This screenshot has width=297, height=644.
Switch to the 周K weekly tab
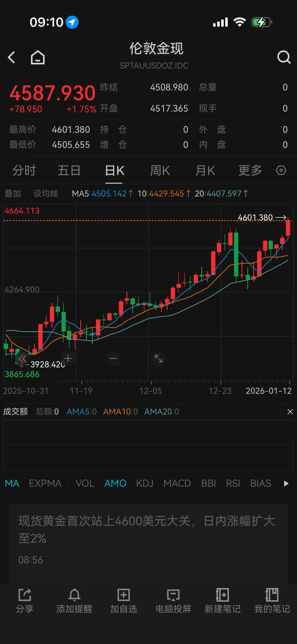160,171
